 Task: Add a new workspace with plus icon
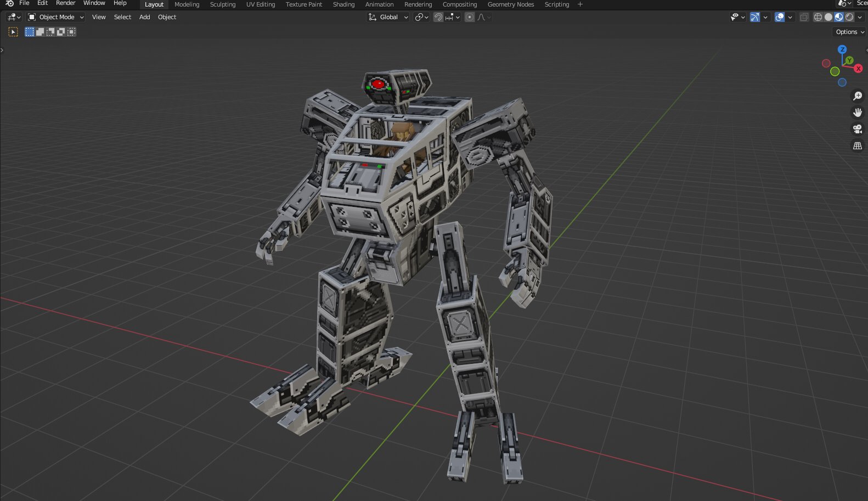580,4
